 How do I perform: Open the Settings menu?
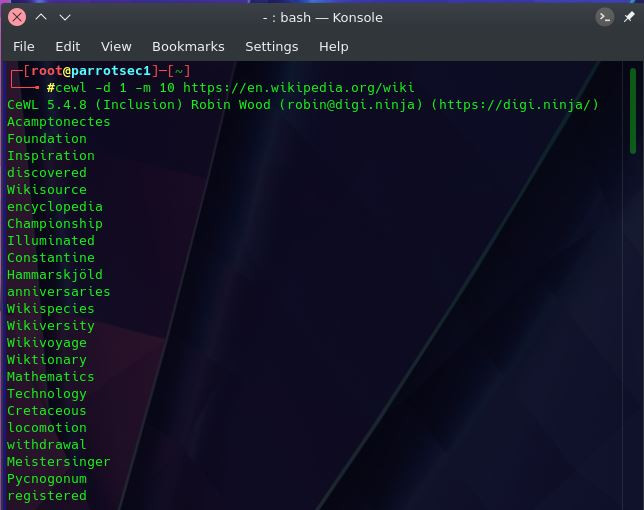tap(271, 46)
